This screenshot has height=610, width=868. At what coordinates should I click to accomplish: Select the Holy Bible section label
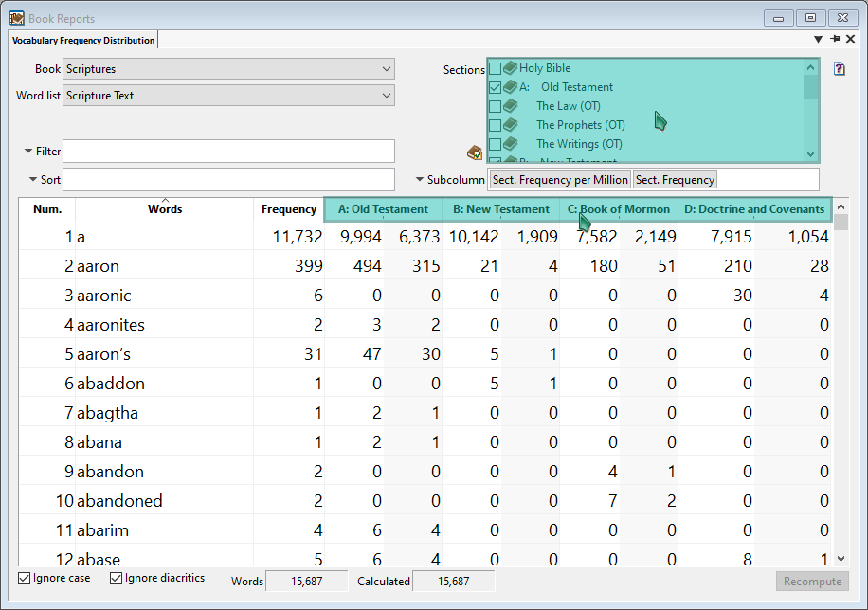(545, 68)
